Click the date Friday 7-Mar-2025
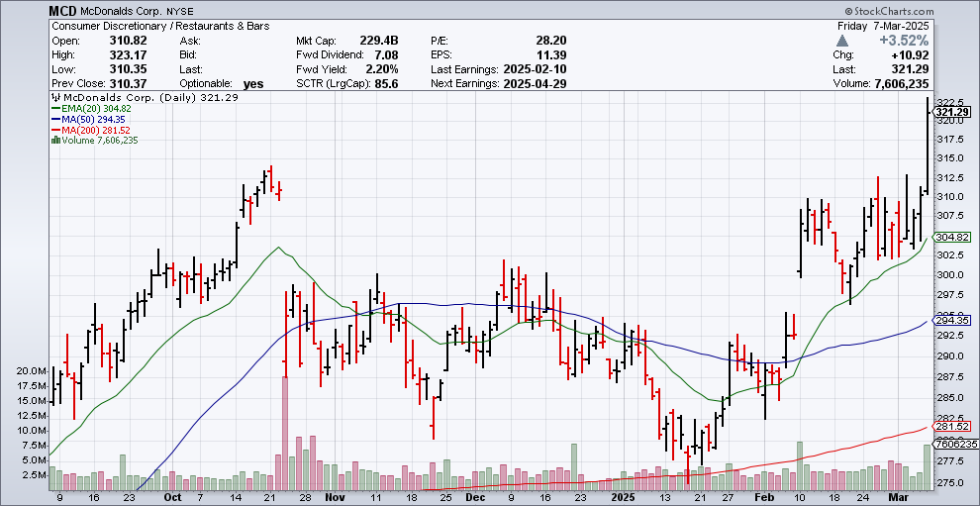Screen dimensions: 980x506 pos(883,27)
